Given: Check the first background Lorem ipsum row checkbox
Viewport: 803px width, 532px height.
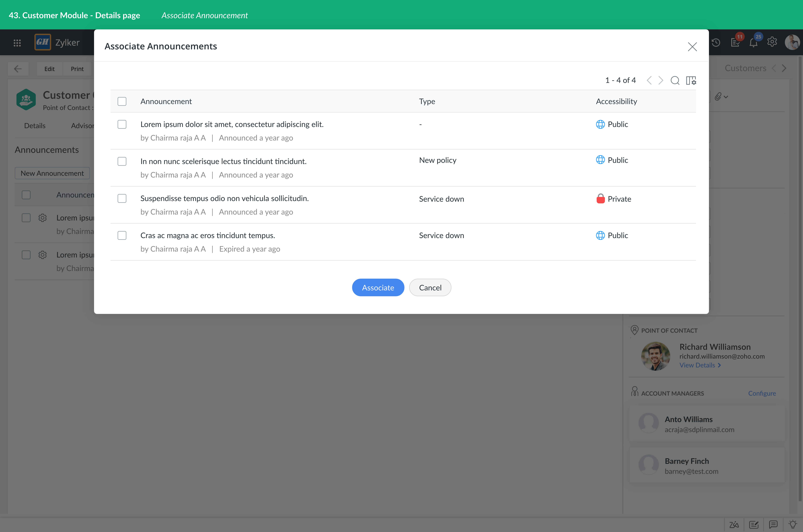Looking at the screenshot, I should click(26, 218).
